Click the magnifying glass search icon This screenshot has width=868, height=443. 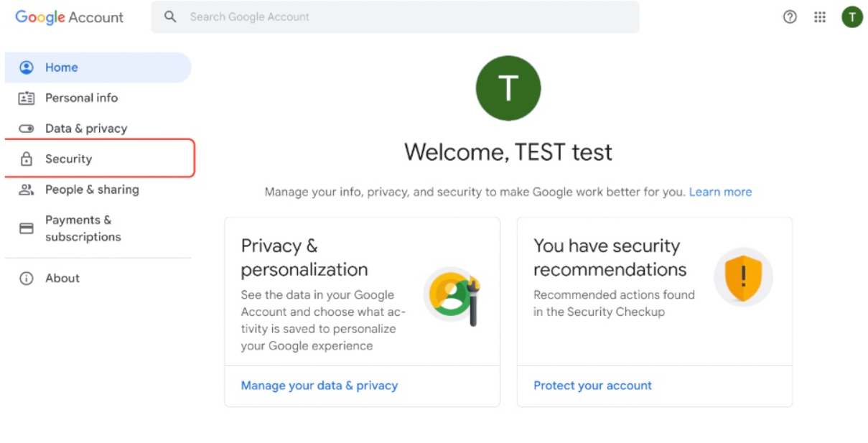(170, 17)
